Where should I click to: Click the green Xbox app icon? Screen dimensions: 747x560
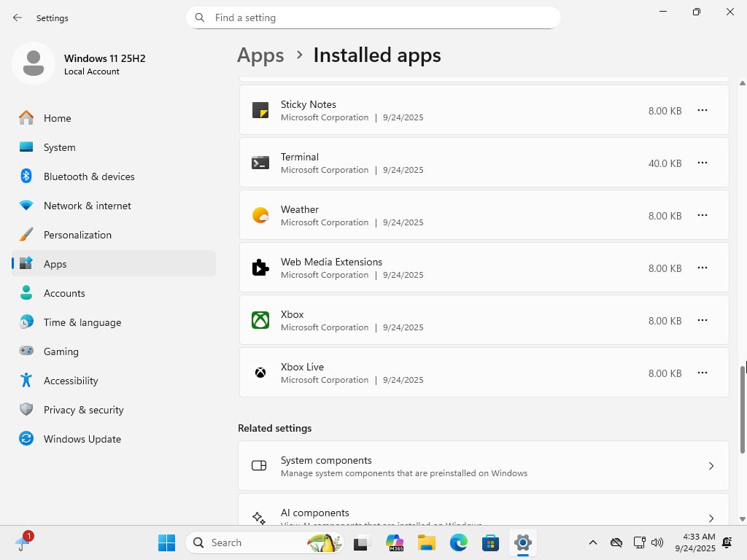(x=260, y=320)
